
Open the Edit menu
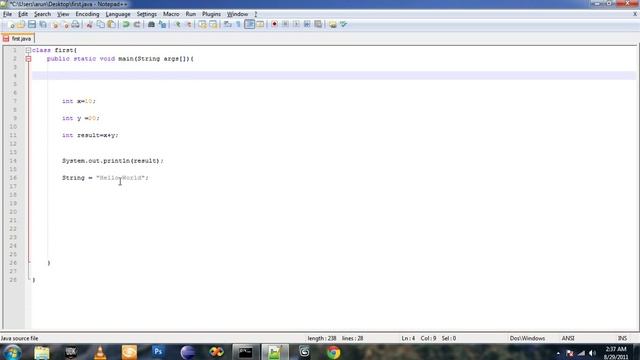(23, 14)
